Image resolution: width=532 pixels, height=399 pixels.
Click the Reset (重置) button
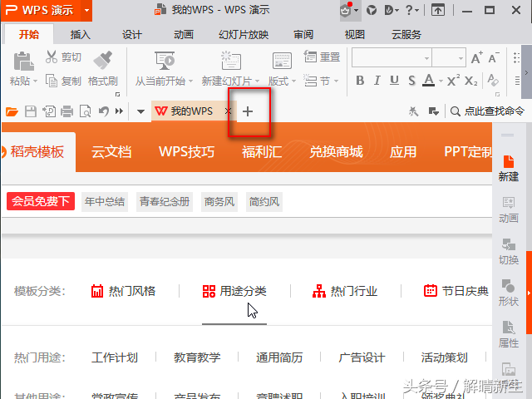point(322,57)
